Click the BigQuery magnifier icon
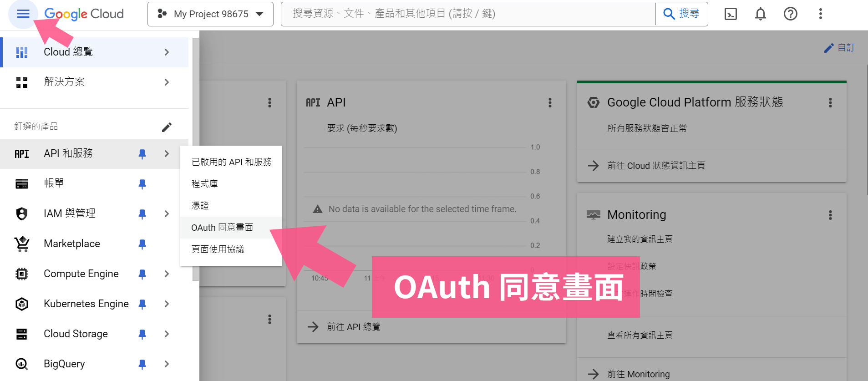This screenshot has width=868, height=381. point(22,364)
